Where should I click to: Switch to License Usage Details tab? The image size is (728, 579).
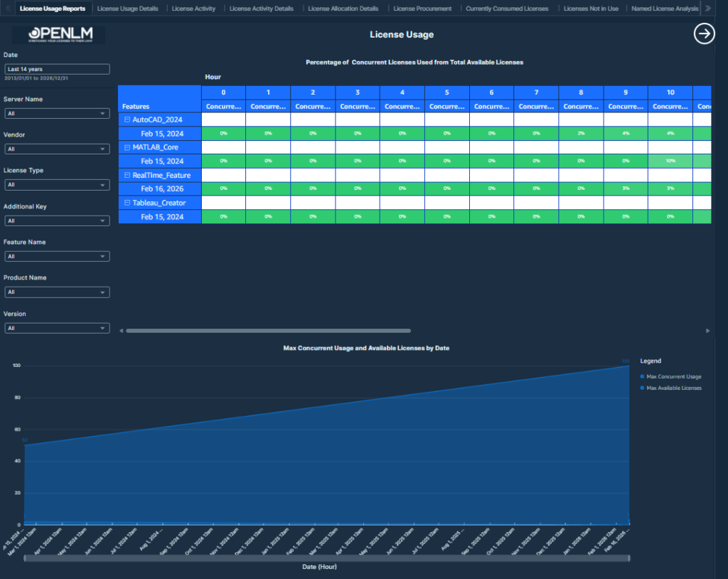tap(129, 9)
